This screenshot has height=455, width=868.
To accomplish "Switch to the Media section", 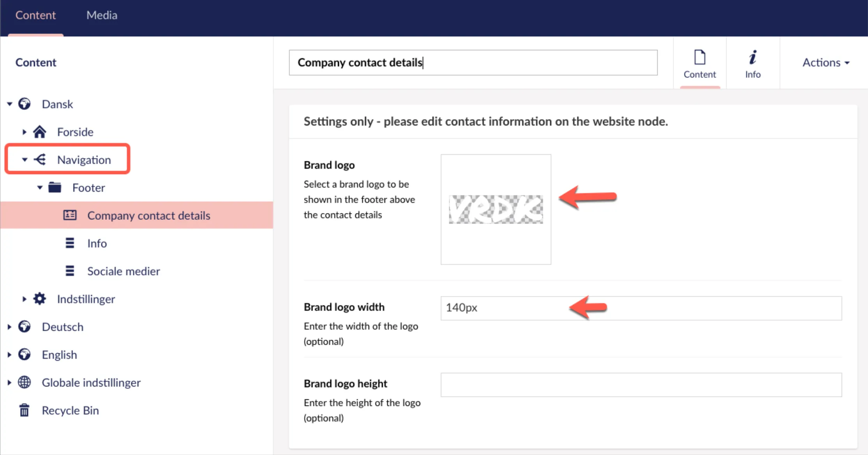I will tap(102, 15).
